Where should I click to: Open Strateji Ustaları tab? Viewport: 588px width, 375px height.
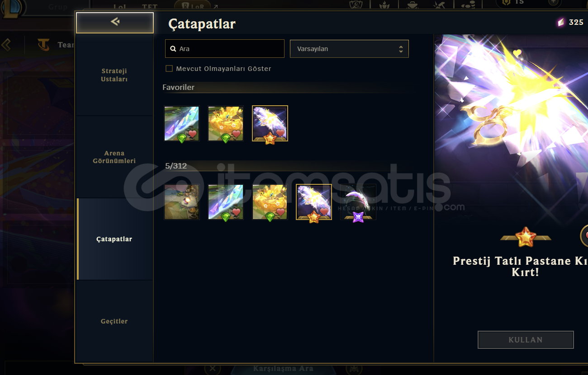tap(114, 75)
